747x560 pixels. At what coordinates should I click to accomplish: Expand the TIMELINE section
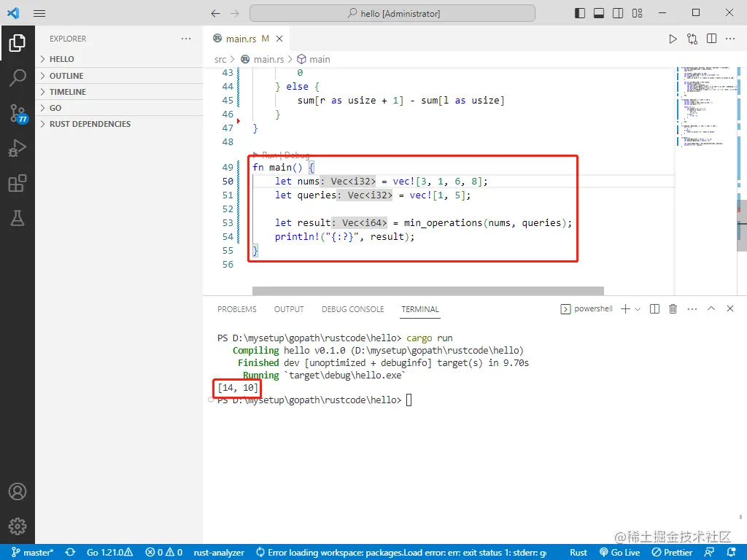click(x=119, y=92)
